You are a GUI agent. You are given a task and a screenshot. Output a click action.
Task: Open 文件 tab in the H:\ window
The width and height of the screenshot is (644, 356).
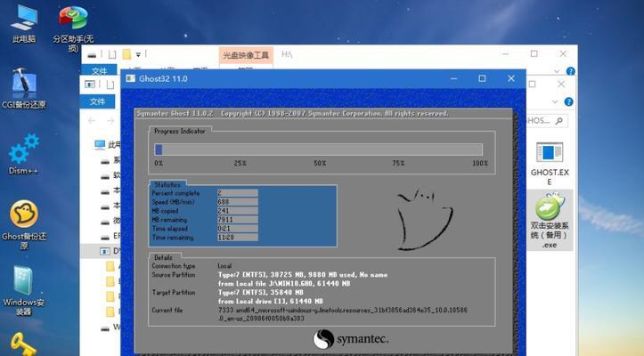99,70
